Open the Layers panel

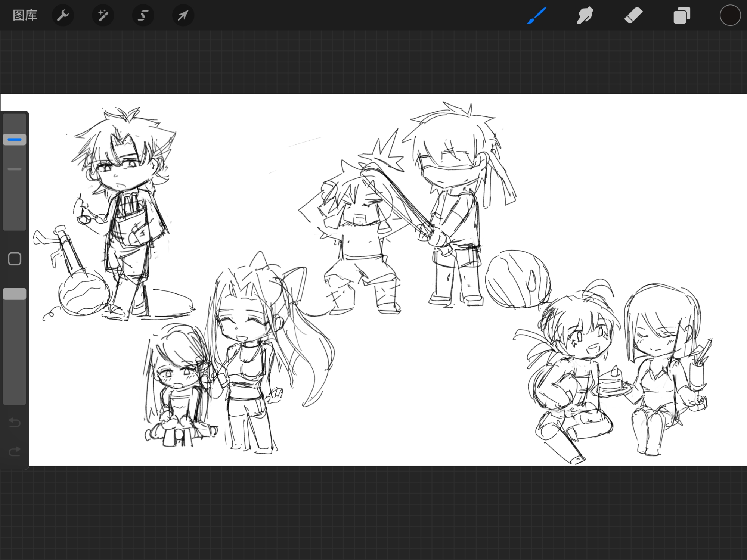pos(682,16)
